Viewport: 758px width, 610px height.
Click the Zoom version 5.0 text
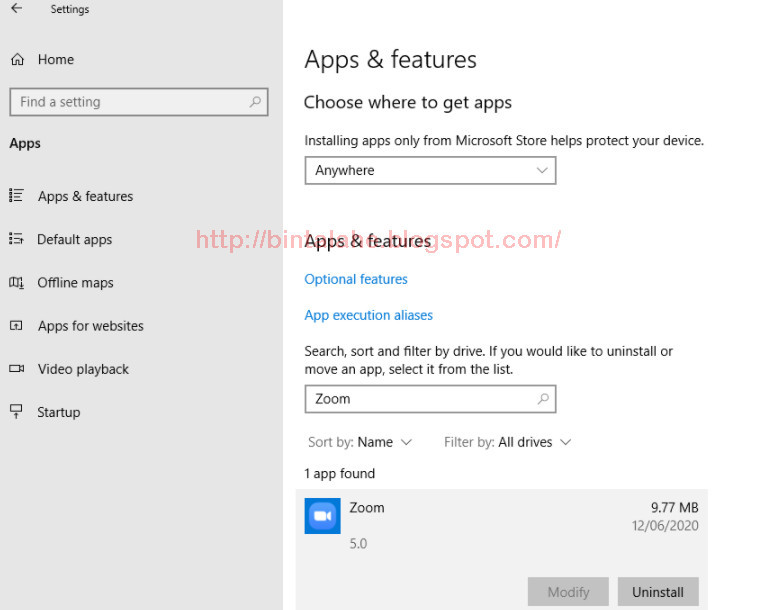[358, 543]
